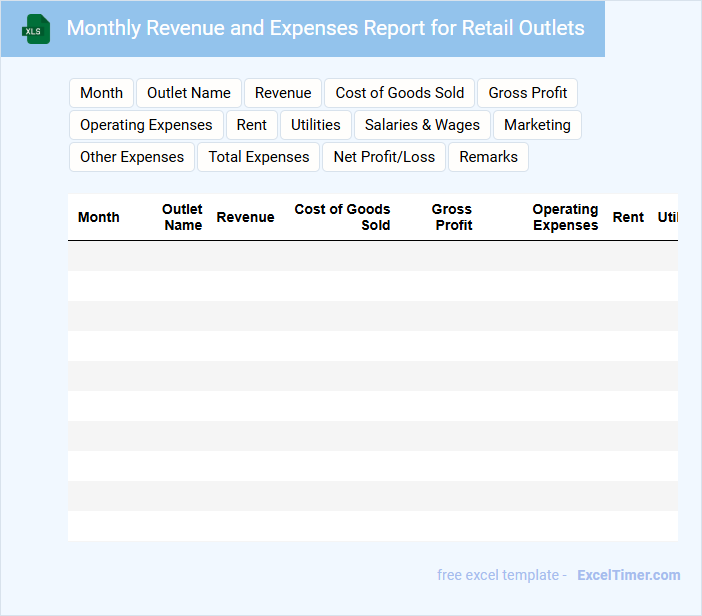Choose the Cost of Goods Sold tag
702x616 pixels.
point(400,93)
